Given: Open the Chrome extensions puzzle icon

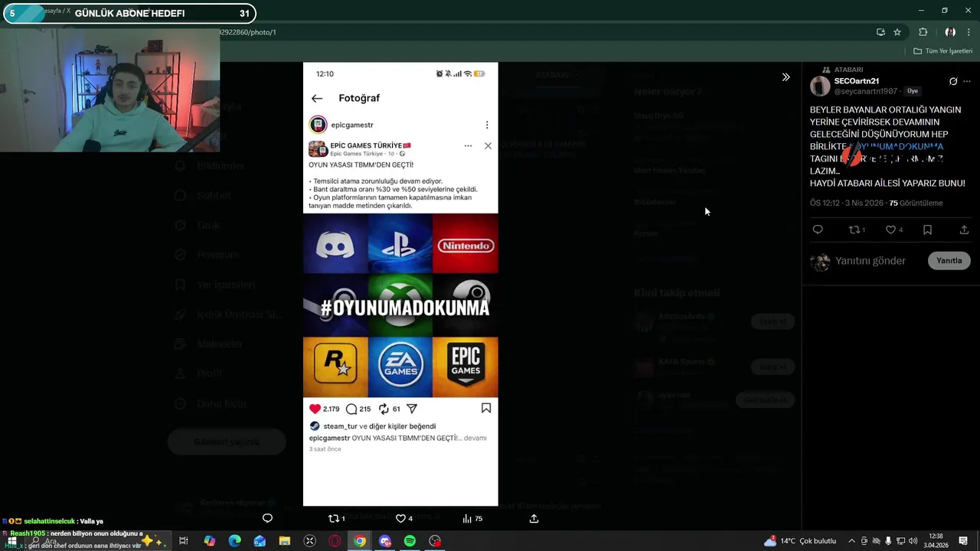Looking at the screenshot, I should click(923, 32).
